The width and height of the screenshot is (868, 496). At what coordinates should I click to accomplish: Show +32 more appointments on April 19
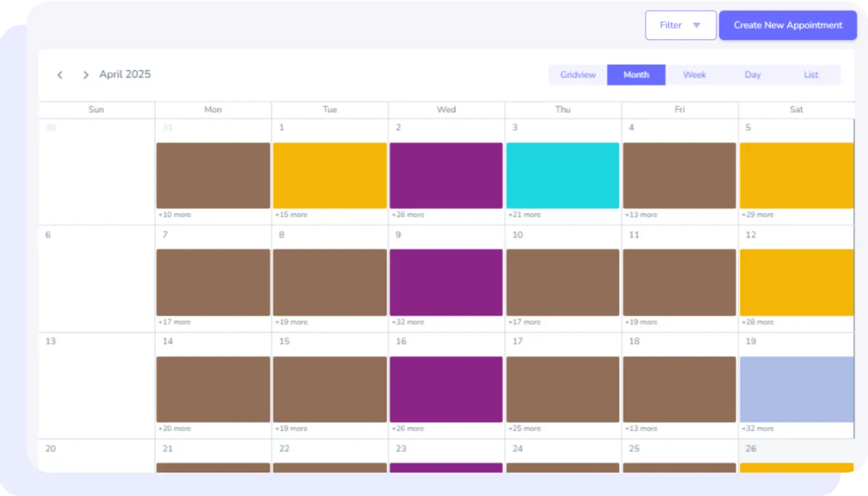coord(757,429)
